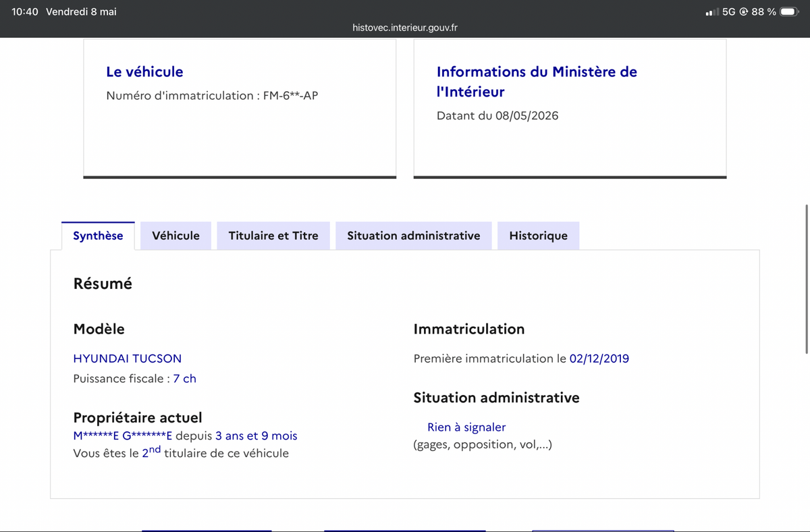Click the 02/12/2019 registration date
The image size is (810, 532).
click(x=599, y=358)
